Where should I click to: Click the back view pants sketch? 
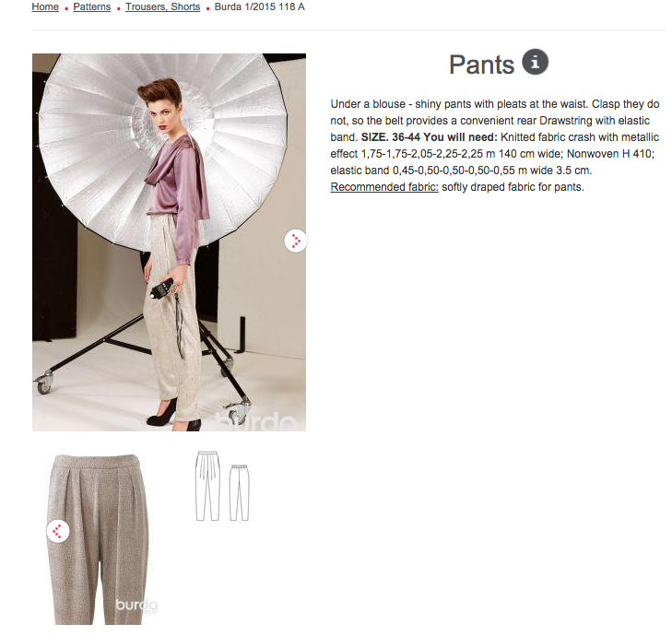pyautogui.click(x=239, y=493)
